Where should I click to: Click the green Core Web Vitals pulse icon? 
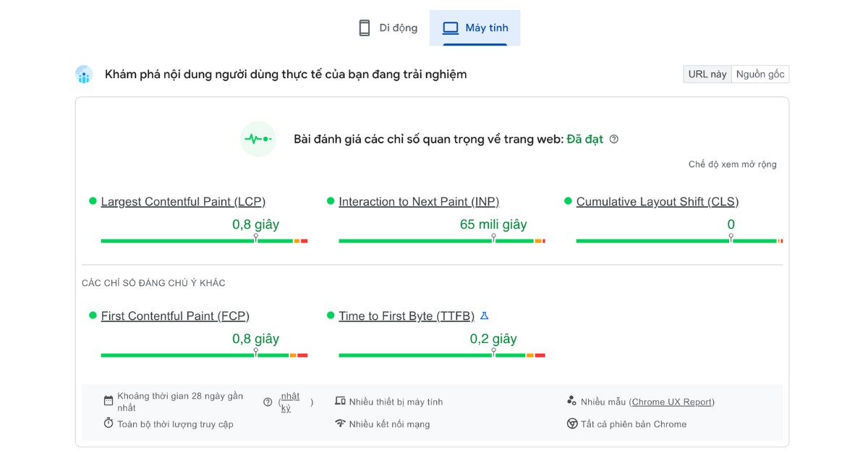pyautogui.click(x=258, y=139)
